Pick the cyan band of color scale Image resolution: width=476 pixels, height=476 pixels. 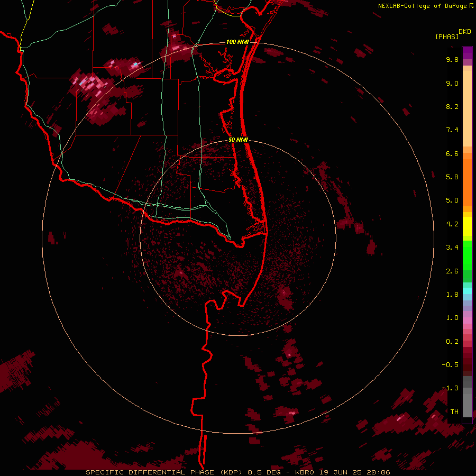[x=467, y=290]
